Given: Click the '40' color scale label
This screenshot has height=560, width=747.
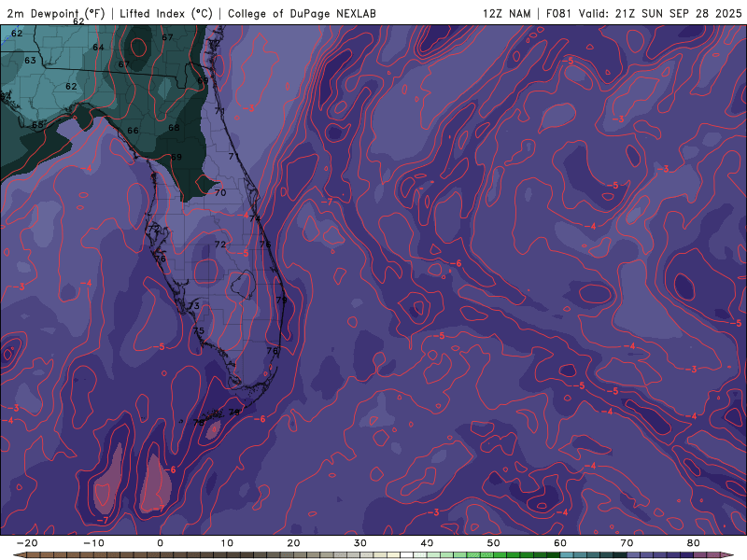Looking at the screenshot, I should click(427, 543).
